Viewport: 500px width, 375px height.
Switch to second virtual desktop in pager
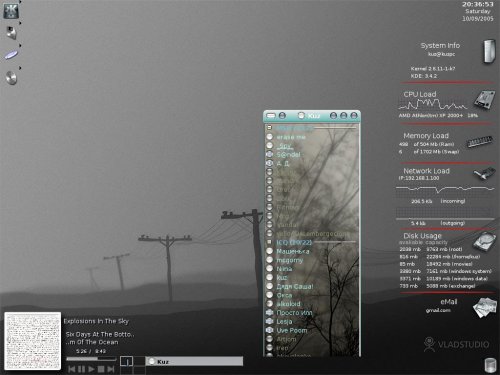139,361
